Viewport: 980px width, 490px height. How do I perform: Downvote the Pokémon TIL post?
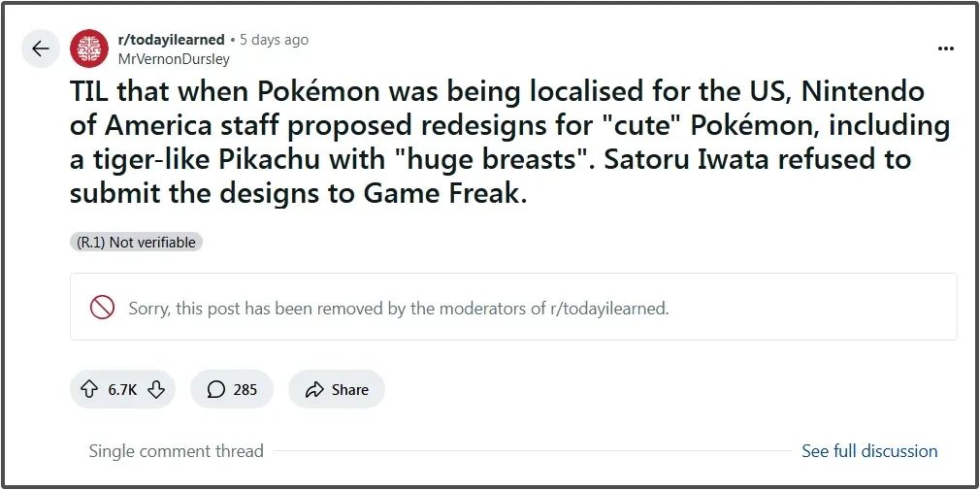click(x=156, y=389)
